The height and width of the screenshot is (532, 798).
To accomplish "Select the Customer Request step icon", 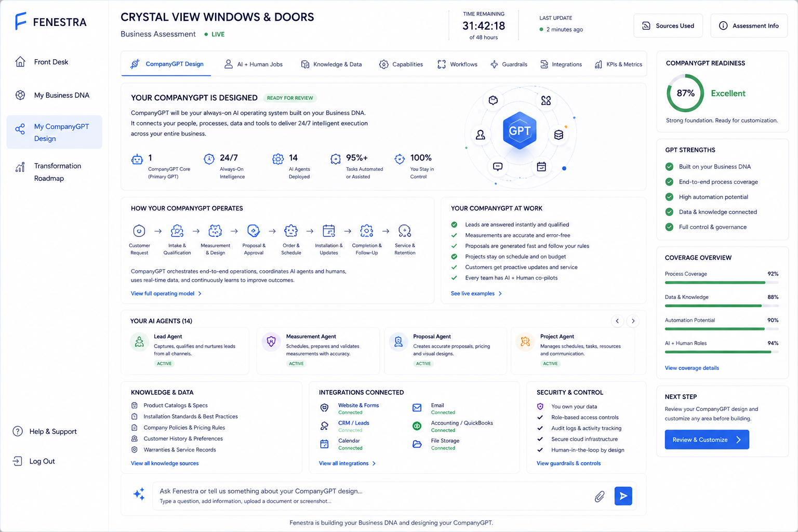I will pyautogui.click(x=139, y=231).
